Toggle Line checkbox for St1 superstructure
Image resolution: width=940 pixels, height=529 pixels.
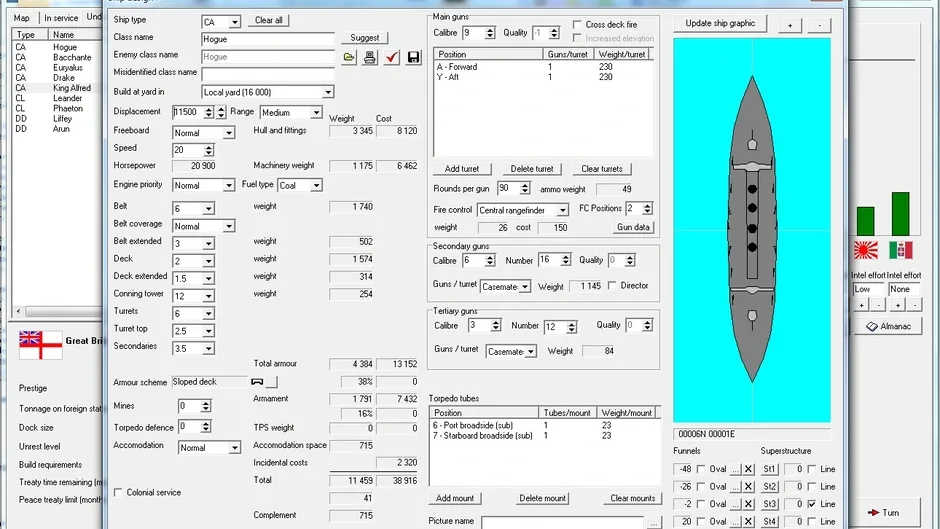pyautogui.click(x=812, y=469)
